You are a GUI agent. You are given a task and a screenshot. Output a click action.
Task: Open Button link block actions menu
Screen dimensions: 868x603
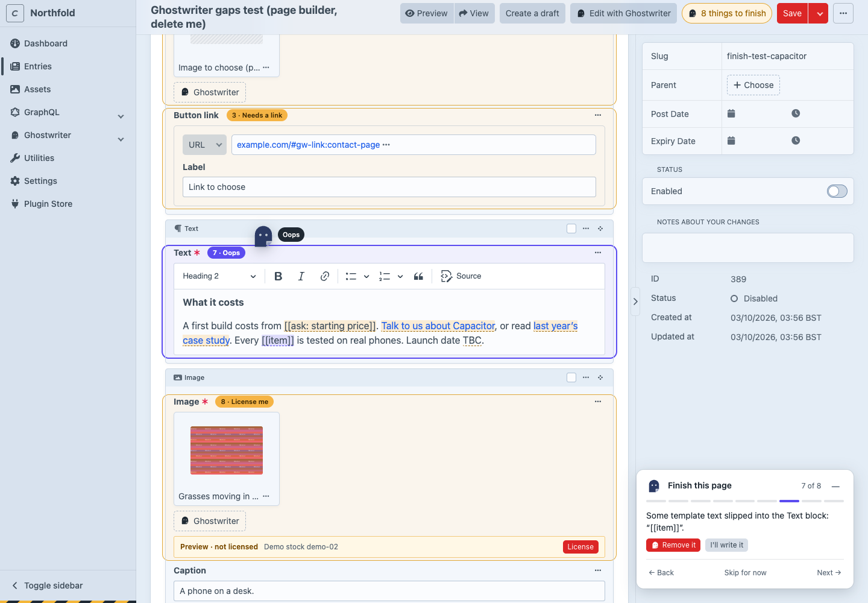coord(598,115)
